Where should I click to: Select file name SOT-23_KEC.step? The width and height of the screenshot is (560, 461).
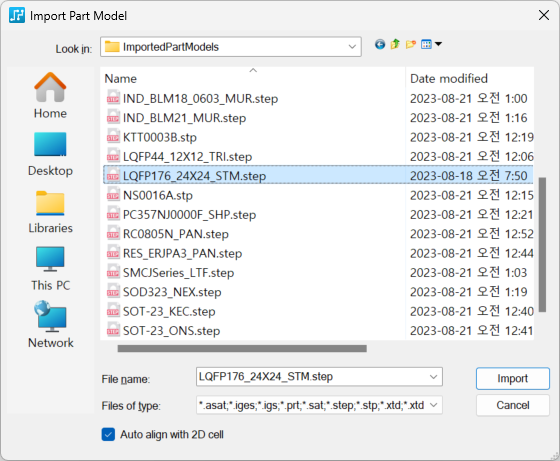pyautogui.click(x=169, y=311)
